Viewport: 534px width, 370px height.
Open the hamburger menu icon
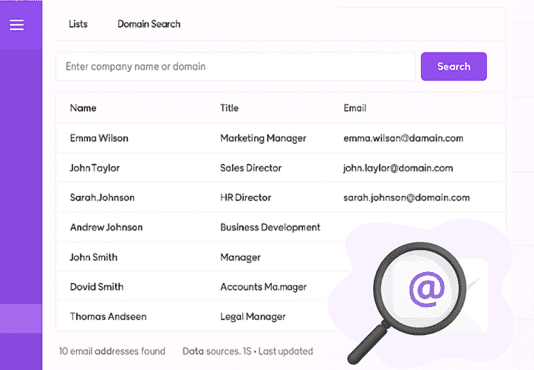[x=17, y=25]
